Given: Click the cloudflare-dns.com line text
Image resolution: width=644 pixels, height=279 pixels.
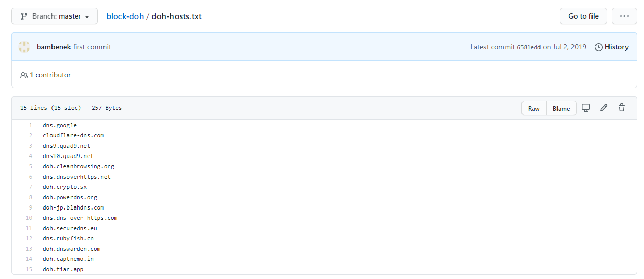Looking at the screenshot, I should (73, 135).
